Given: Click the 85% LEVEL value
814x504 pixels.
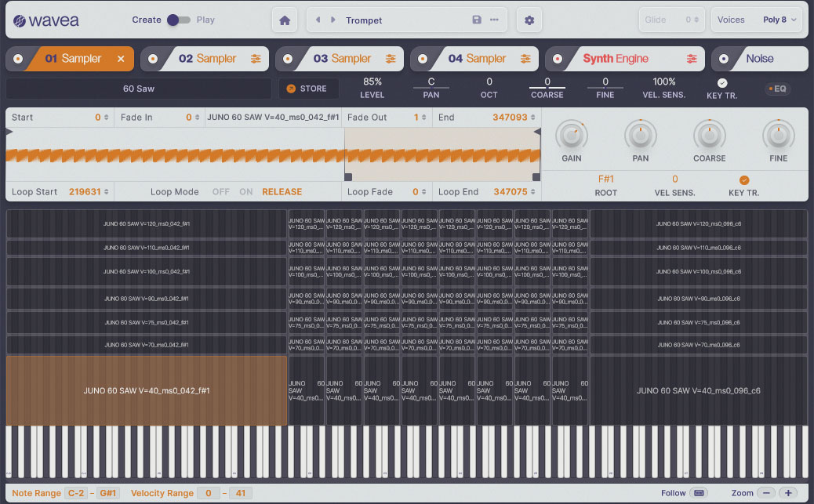Looking at the screenshot, I should pyautogui.click(x=372, y=82).
